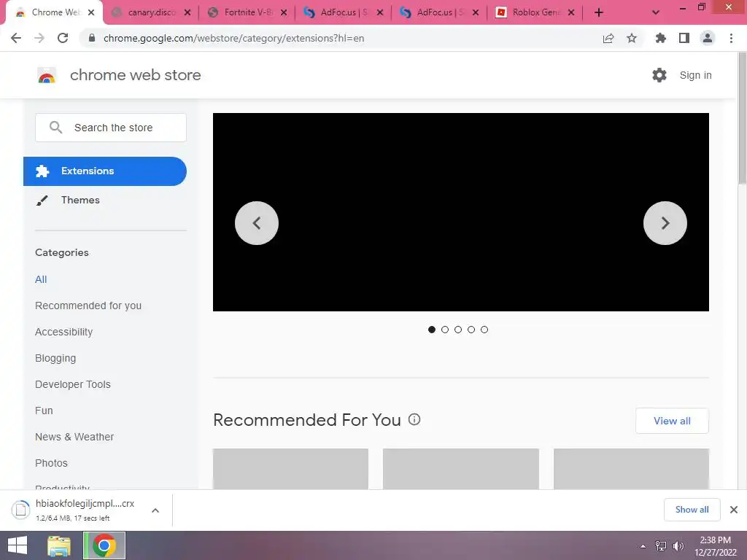Open the Extensions puzzle icon in toolbar

(x=661, y=38)
